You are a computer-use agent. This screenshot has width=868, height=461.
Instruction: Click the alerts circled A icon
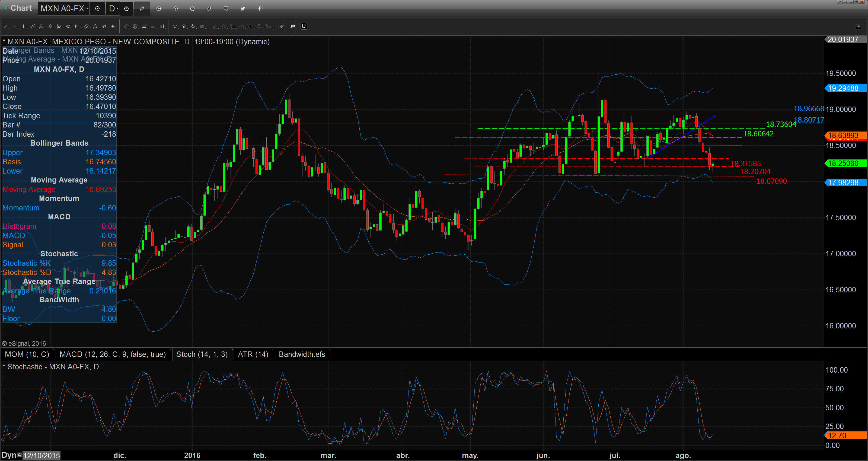[192, 8]
